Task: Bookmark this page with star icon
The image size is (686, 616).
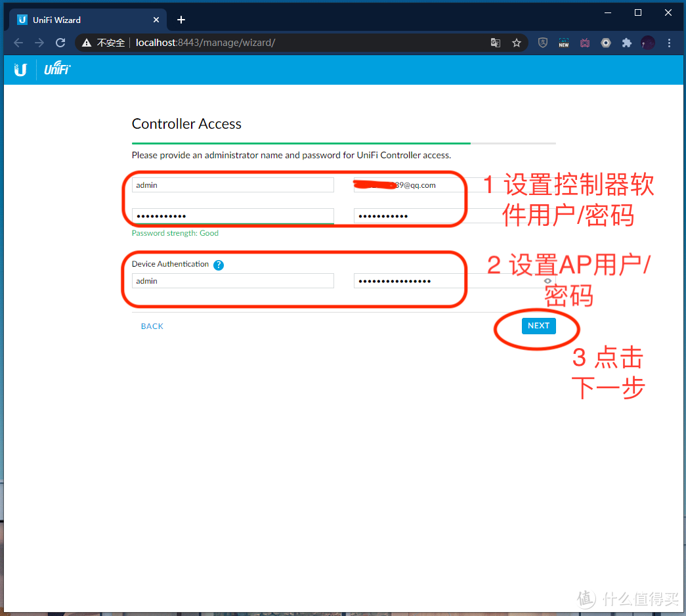Action: point(517,43)
